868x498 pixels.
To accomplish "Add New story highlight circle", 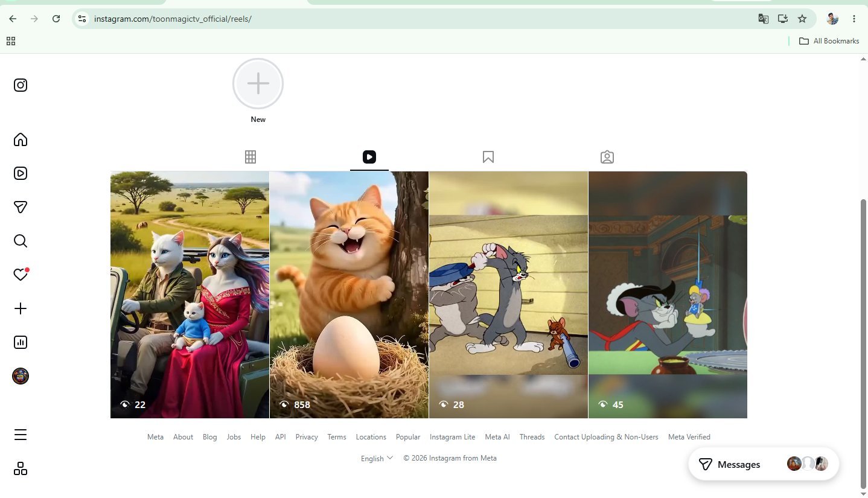I will (258, 84).
